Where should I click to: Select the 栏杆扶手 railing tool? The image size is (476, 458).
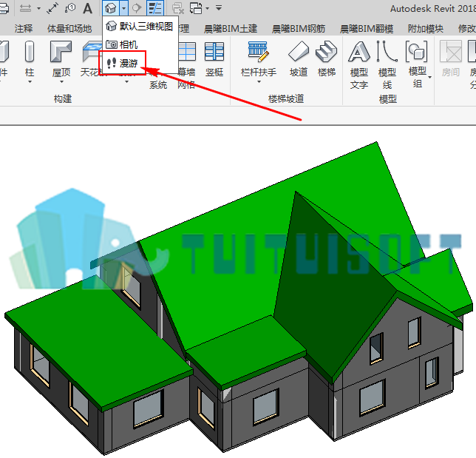(259, 59)
